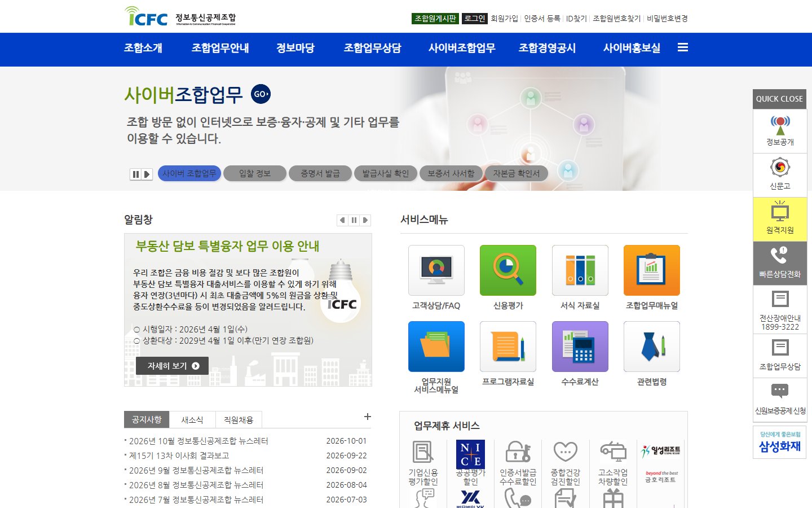This screenshot has height=508, width=812.
Task: Open the 조합업무매뉴얼 clipboard icon
Action: [652, 270]
